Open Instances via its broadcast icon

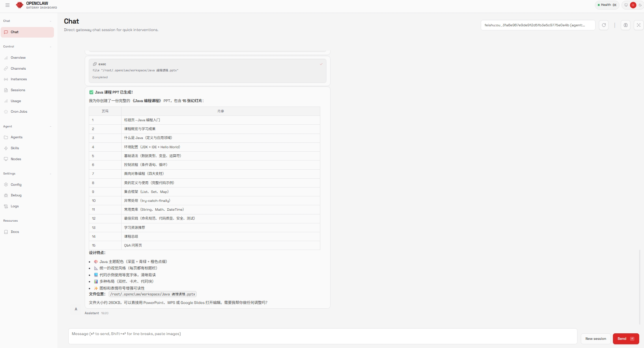(x=6, y=79)
